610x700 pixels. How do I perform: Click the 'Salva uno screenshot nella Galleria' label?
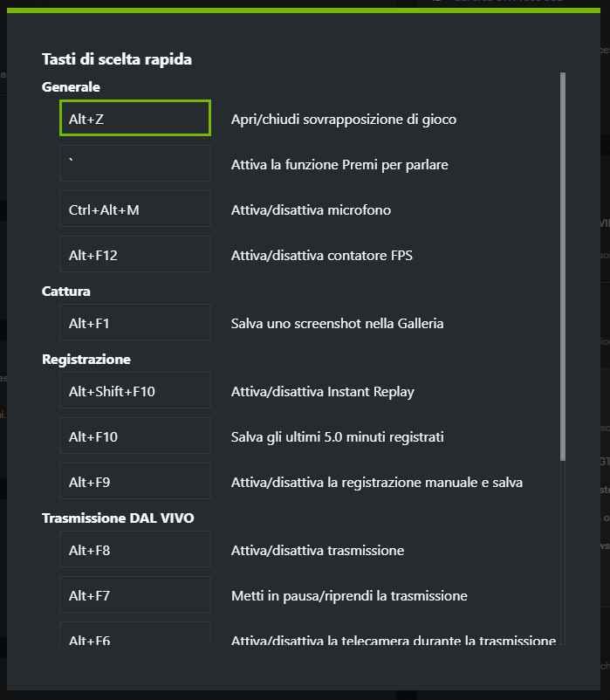337,323
